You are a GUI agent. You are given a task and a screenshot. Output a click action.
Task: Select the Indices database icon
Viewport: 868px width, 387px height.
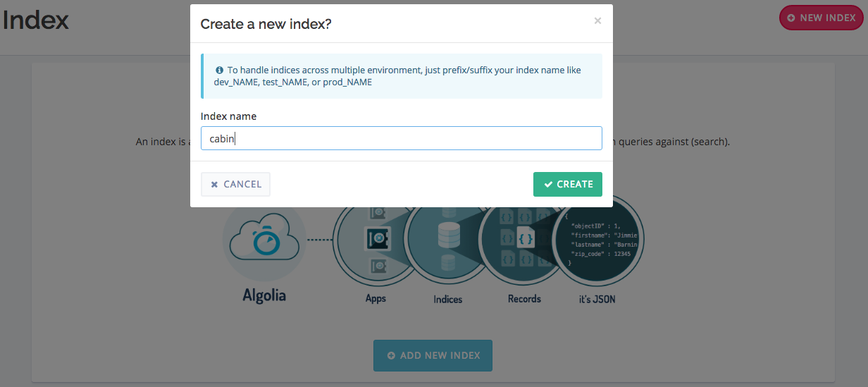pyautogui.click(x=448, y=237)
